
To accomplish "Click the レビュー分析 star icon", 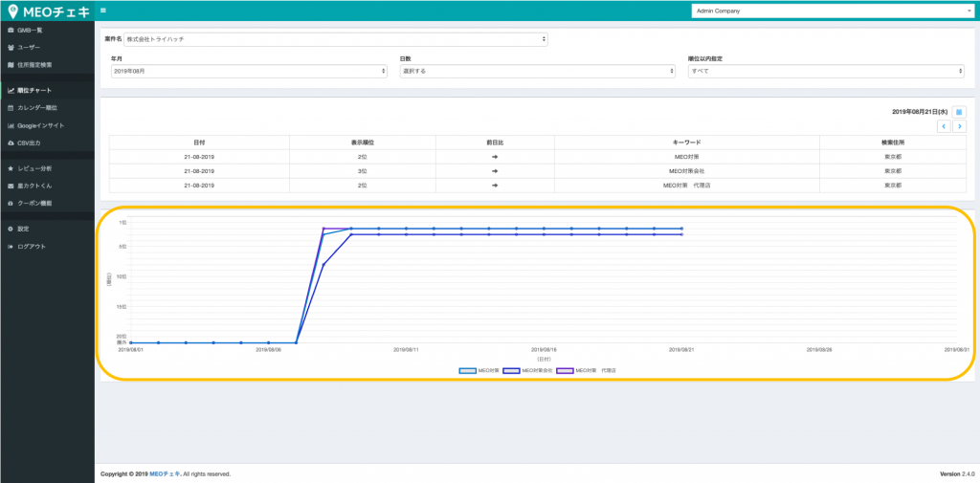I will click(x=11, y=168).
